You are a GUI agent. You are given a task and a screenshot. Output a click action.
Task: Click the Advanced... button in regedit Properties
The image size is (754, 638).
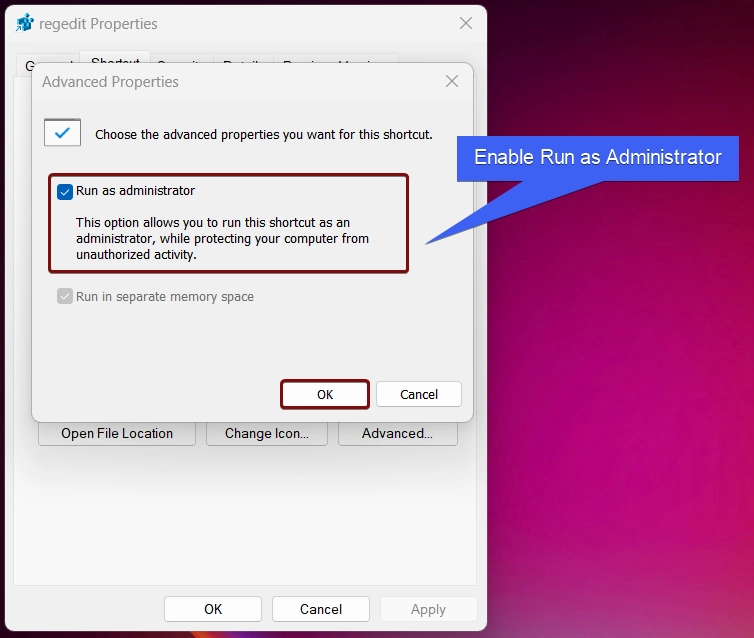[x=398, y=434]
